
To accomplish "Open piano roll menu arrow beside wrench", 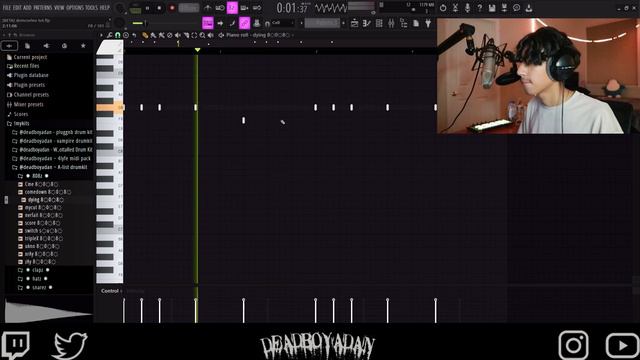I will [101, 35].
